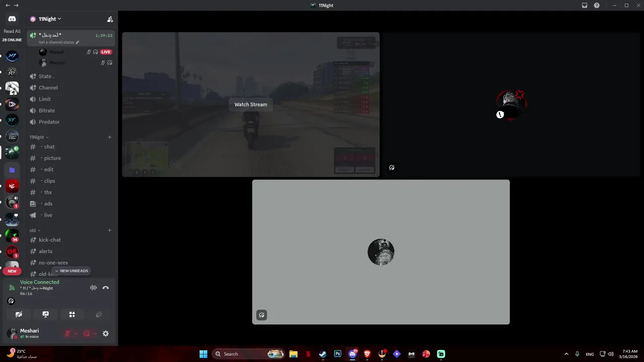Open Netflix from the taskbar

(x=308, y=354)
